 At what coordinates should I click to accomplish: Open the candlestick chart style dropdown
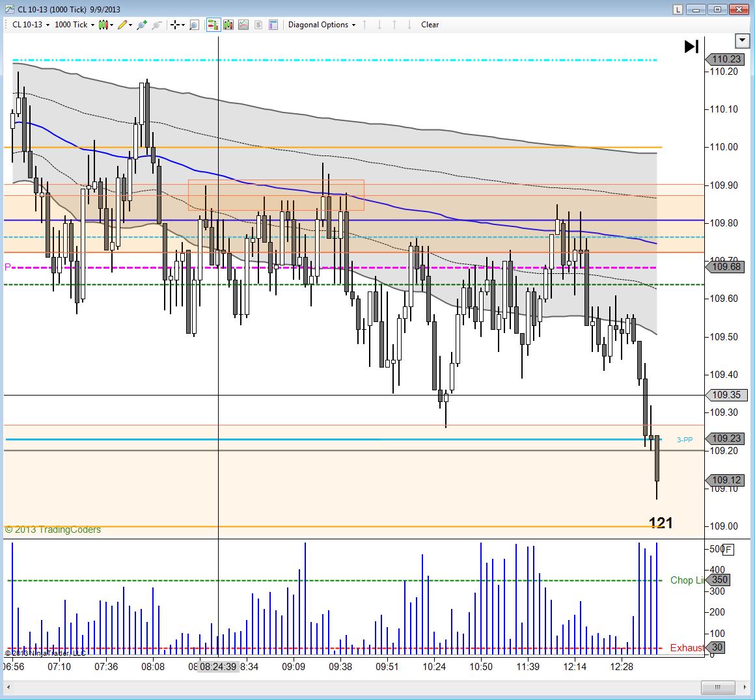coord(105,25)
